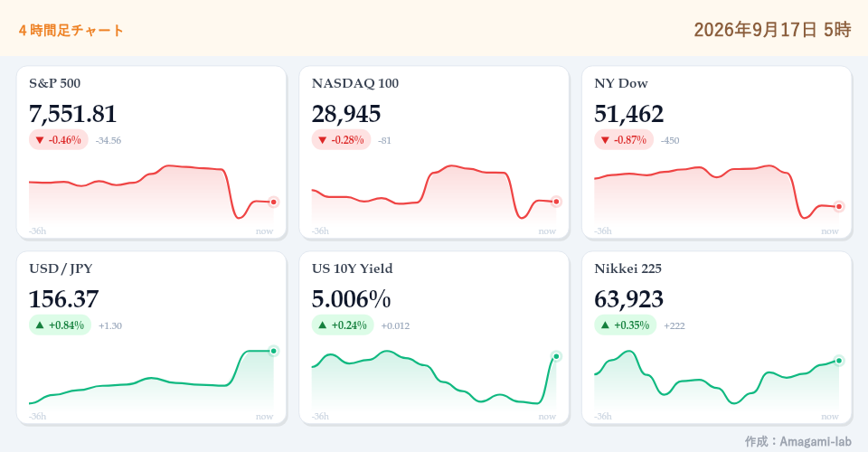Click the +0.012 change value
Viewport: 868px width, 452px height.
tap(395, 325)
